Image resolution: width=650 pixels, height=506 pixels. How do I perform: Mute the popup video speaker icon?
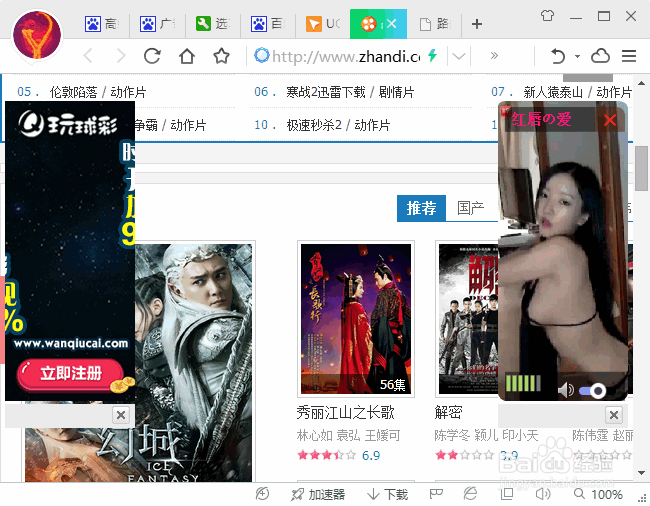tap(565, 390)
